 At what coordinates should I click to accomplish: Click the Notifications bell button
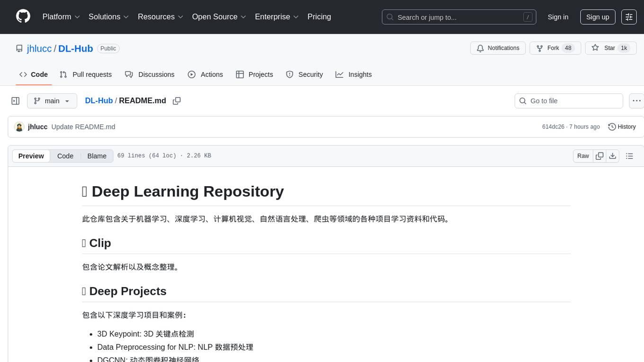[498, 48]
